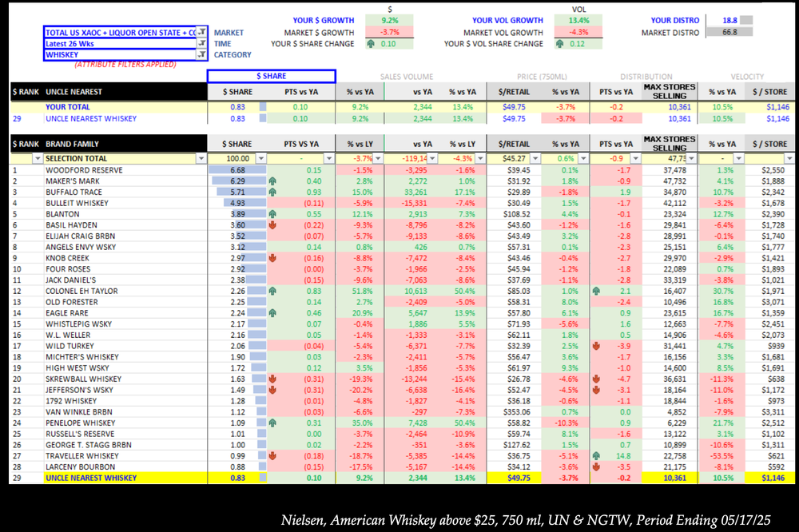Click VAN WINKLE BRBN price $353.06

[516, 411]
